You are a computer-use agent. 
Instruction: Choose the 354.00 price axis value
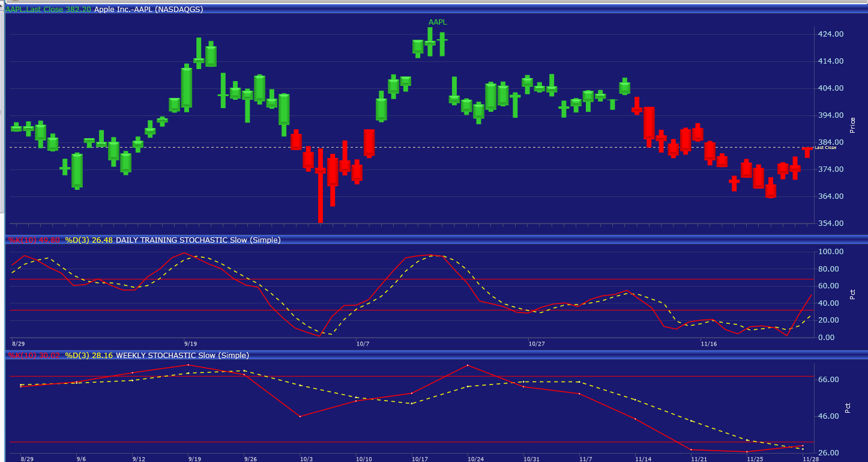pyautogui.click(x=831, y=223)
